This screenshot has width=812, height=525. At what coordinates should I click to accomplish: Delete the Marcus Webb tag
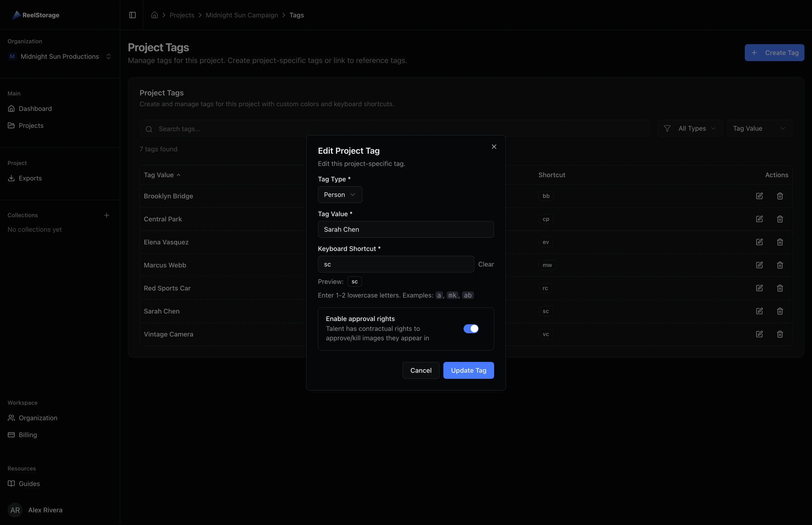click(x=780, y=265)
